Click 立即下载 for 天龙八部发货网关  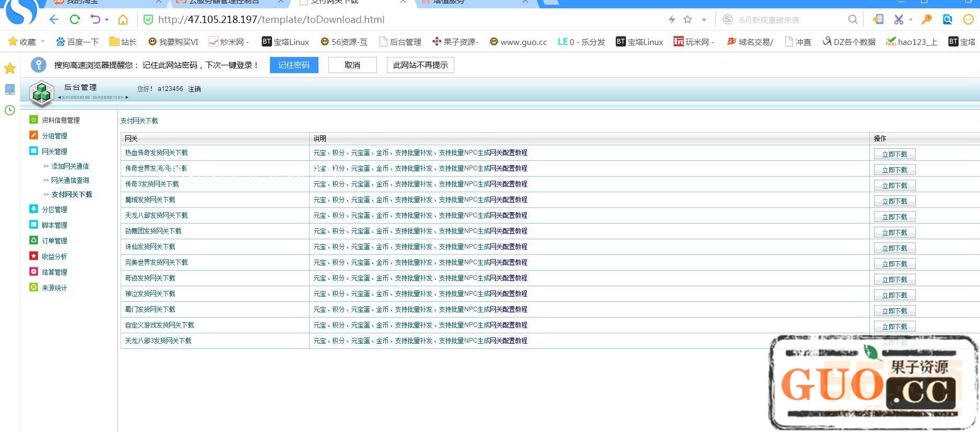(x=894, y=217)
